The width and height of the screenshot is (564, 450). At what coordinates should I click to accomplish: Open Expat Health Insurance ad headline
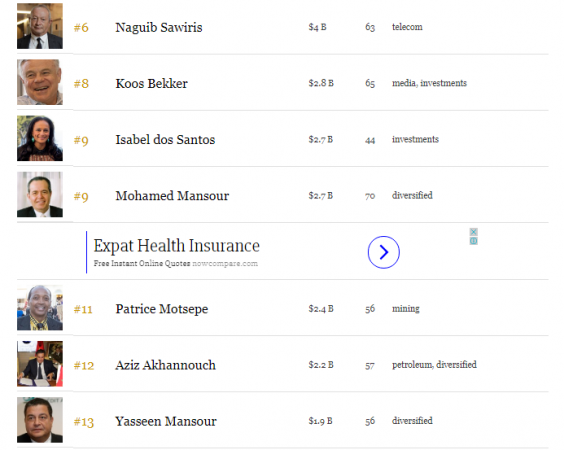coord(177,246)
